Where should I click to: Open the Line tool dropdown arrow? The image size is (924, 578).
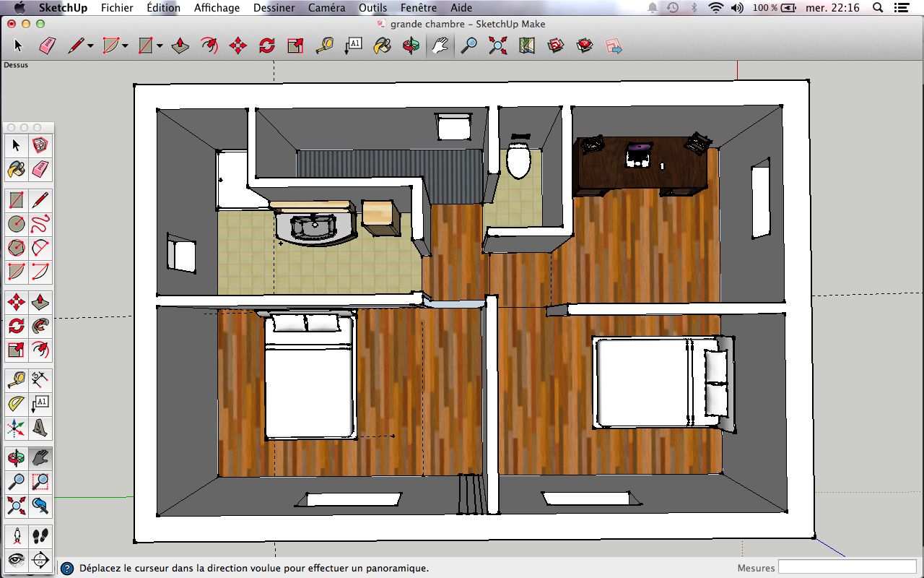[x=90, y=46]
